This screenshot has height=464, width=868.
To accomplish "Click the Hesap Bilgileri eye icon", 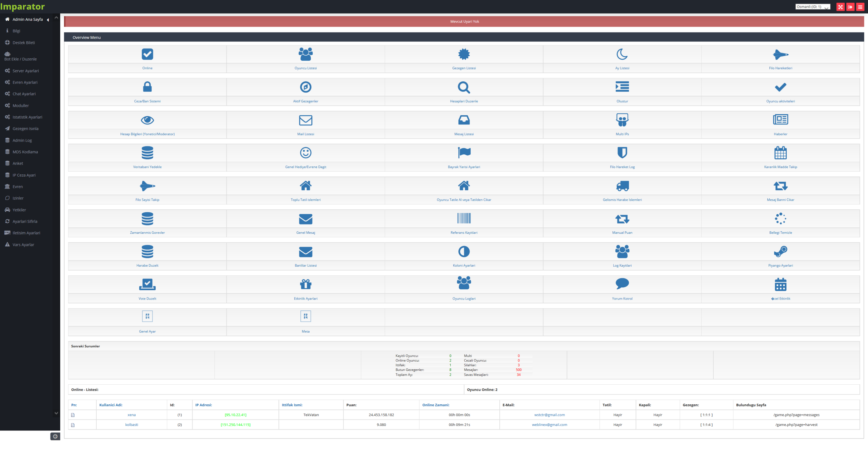I will click(x=147, y=120).
